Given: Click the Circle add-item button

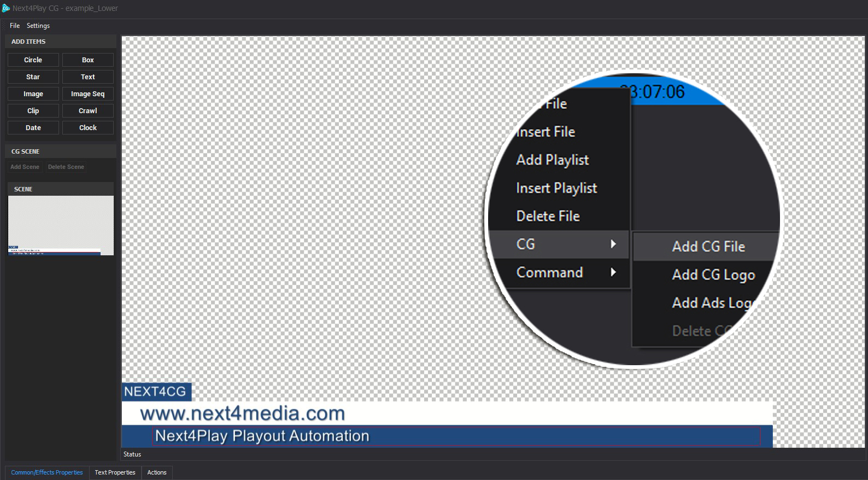Looking at the screenshot, I should tap(33, 60).
